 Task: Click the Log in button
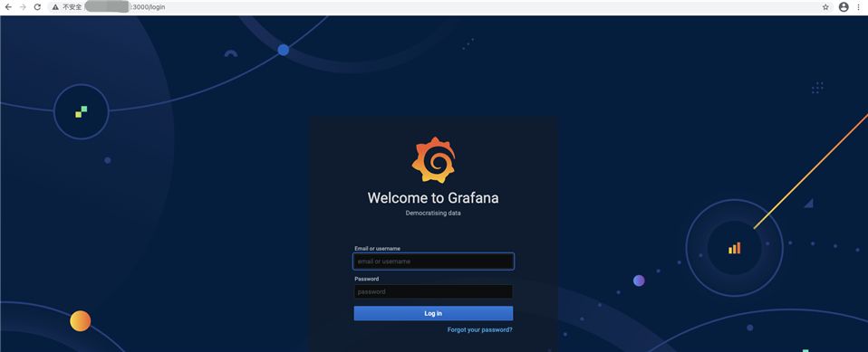pyautogui.click(x=433, y=313)
